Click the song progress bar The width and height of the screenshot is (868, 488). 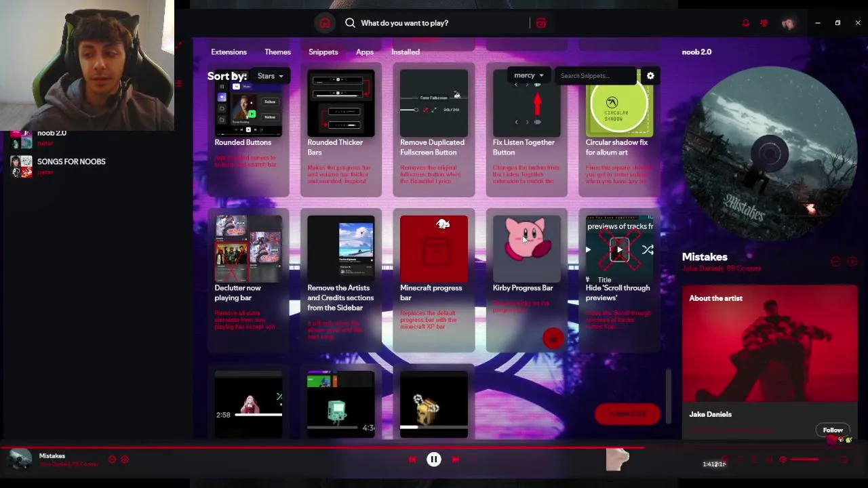tap(434, 447)
